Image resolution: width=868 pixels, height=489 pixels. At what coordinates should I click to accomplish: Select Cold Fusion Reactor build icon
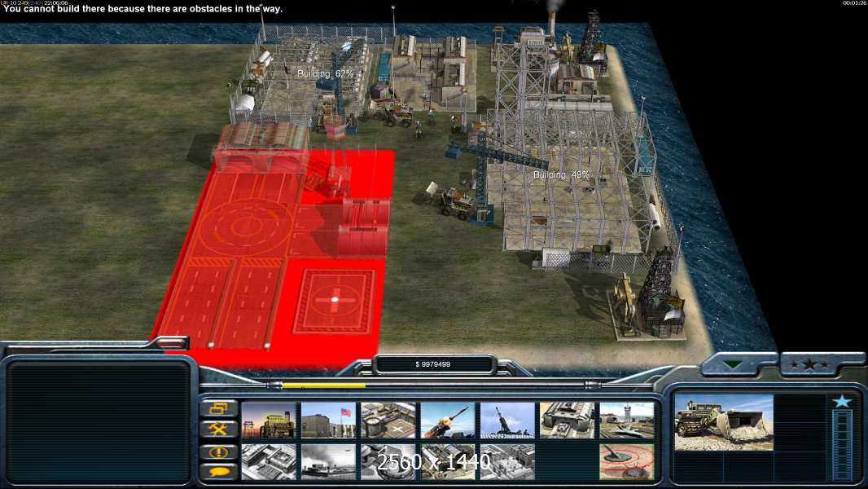click(x=269, y=421)
